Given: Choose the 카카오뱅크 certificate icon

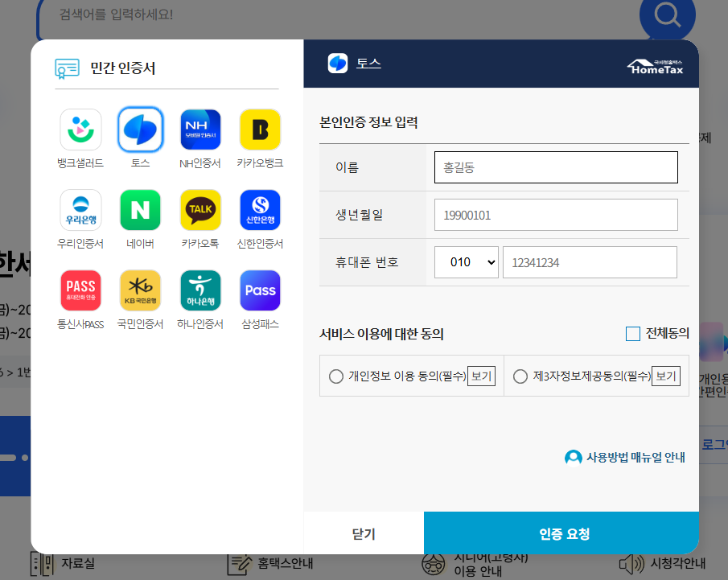Looking at the screenshot, I should click(260, 130).
